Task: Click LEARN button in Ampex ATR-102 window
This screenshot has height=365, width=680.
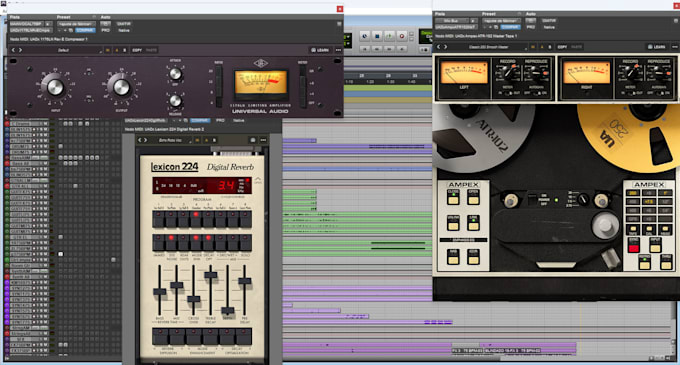Action: (657, 47)
